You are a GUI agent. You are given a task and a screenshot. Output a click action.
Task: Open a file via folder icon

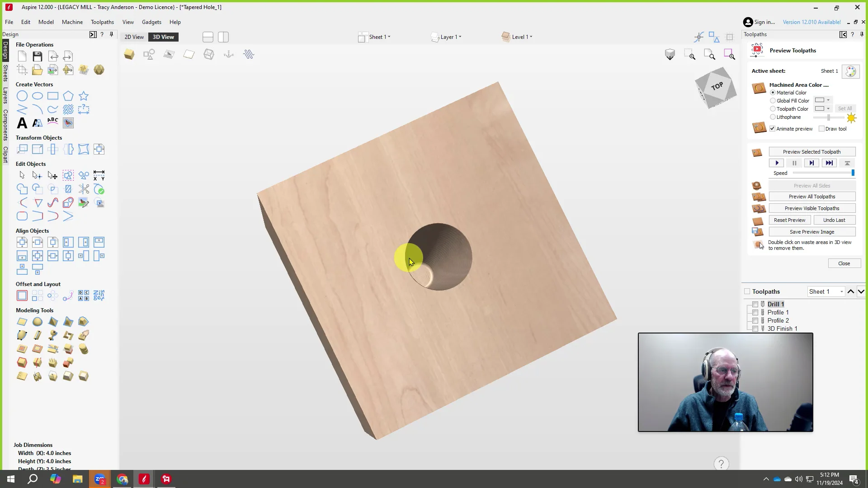coord(38,70)
